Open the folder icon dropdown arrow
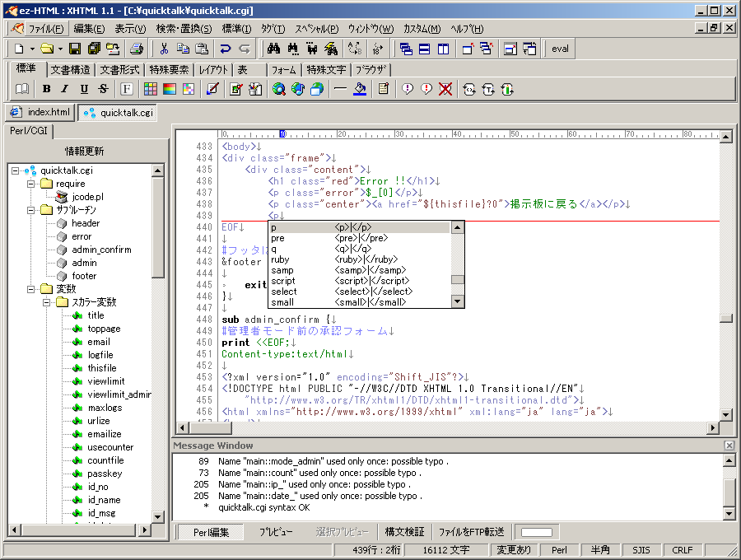Viewport: 741px width, 560px height. pyautogui.click(x=60, y=49)
